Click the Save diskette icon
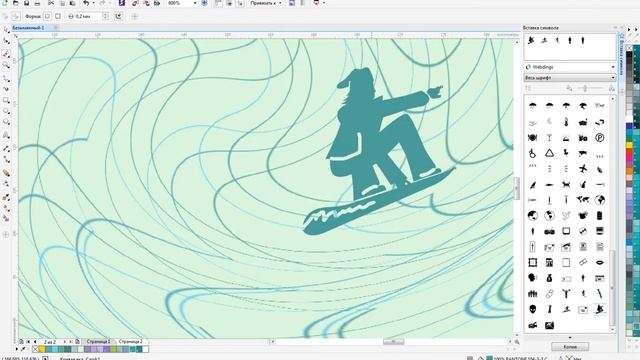The height and width of the screenshot is (360, 640). (26, 3)
